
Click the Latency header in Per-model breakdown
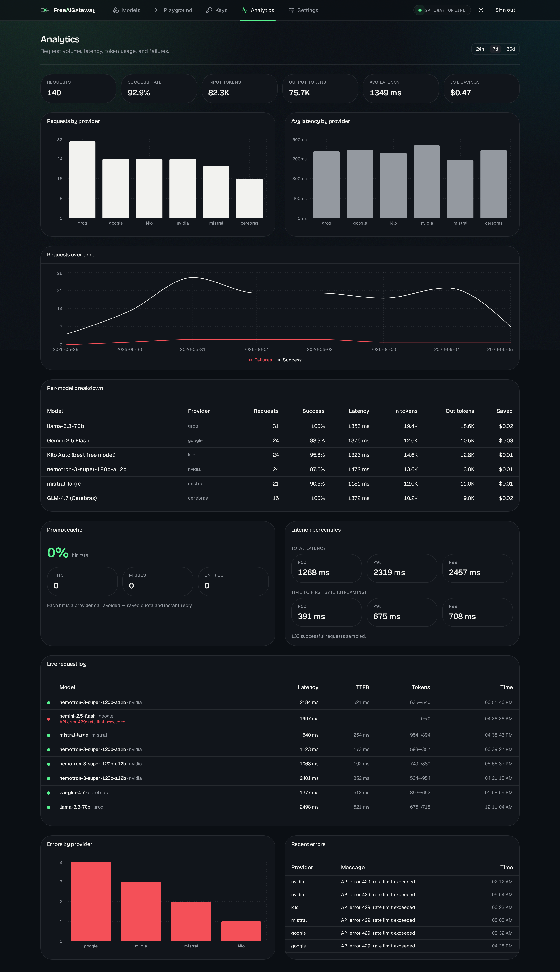coord(359,411)
